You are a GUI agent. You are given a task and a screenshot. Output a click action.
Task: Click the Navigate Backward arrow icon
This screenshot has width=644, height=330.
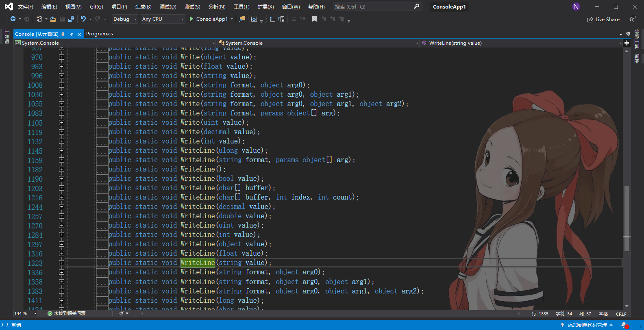(x=13, y=19)
